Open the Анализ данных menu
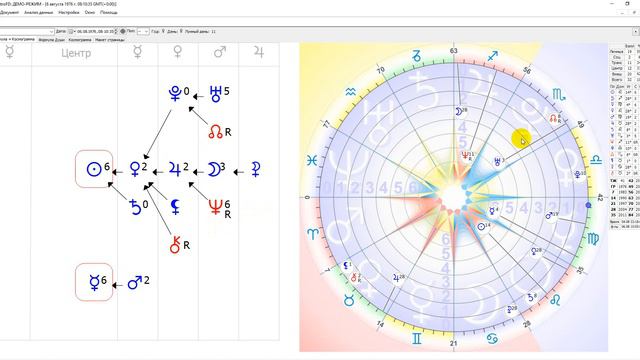This screenshot has height=360, width=640. tap(38, 13)
